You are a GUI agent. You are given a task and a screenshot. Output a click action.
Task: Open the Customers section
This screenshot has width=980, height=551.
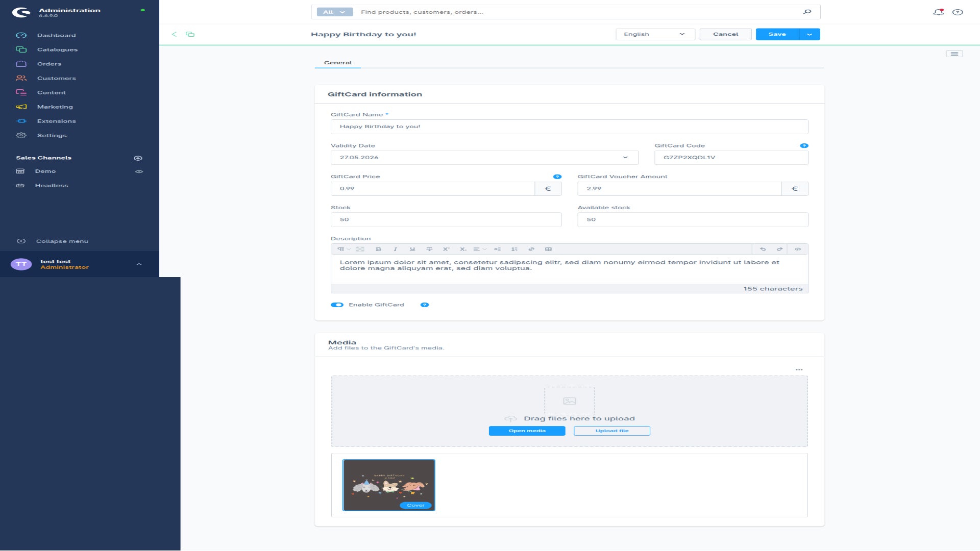(x=56, y=78)
